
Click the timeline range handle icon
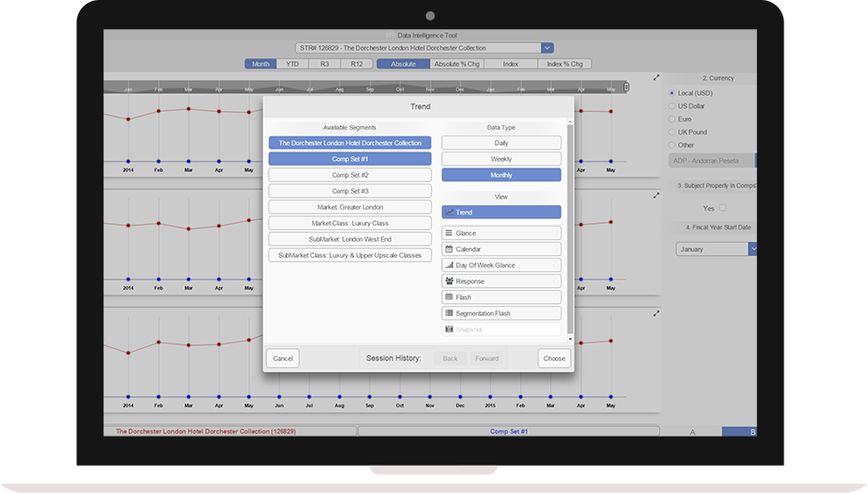[x=626, y=87]
